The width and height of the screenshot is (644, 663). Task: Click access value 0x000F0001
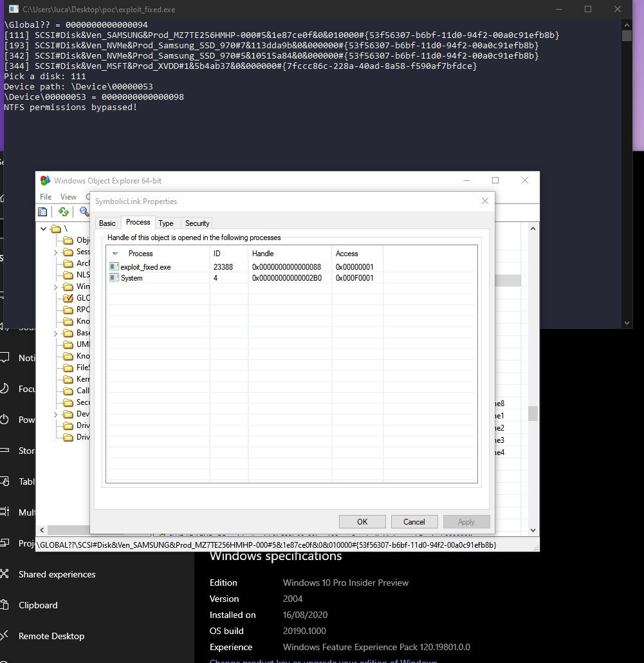[354, 278]
